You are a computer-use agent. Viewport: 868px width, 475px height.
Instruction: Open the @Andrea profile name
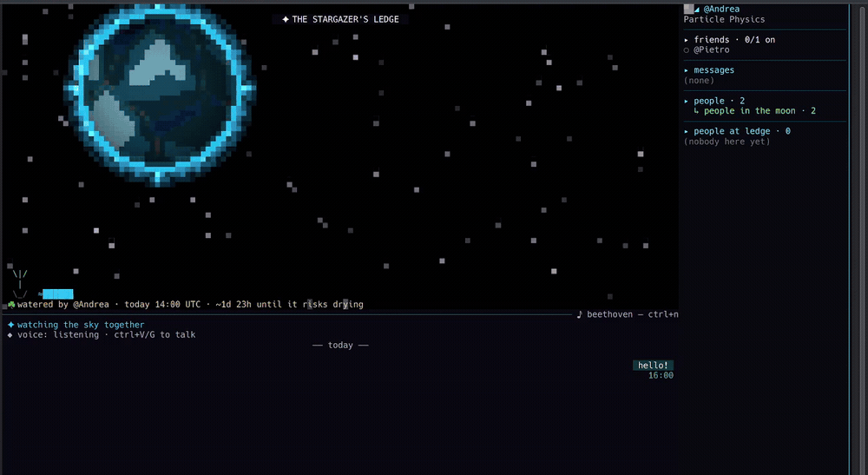tap(721, 9)
